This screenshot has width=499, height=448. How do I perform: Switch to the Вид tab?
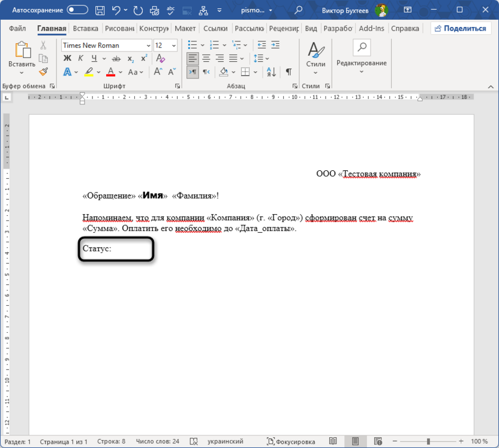(x=311, y=28)
